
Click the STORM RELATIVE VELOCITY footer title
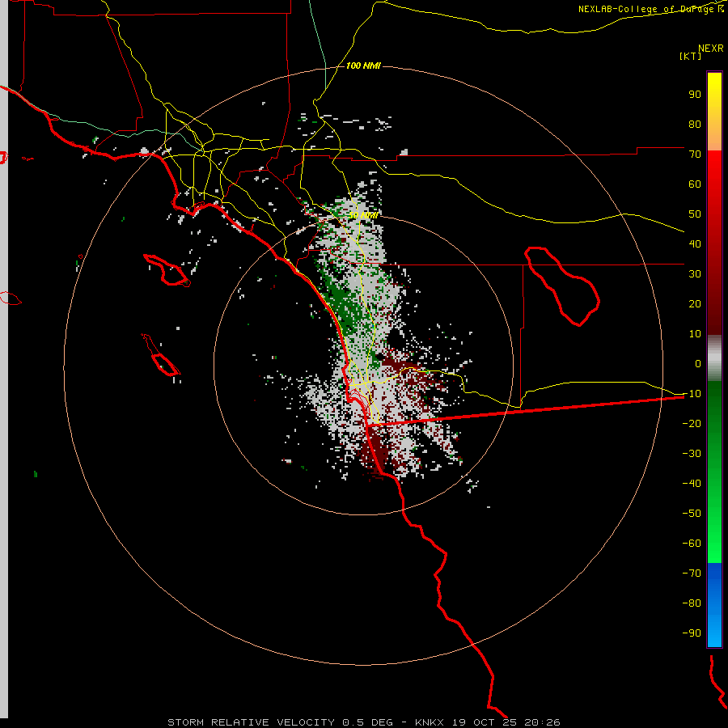pos(251,722)
